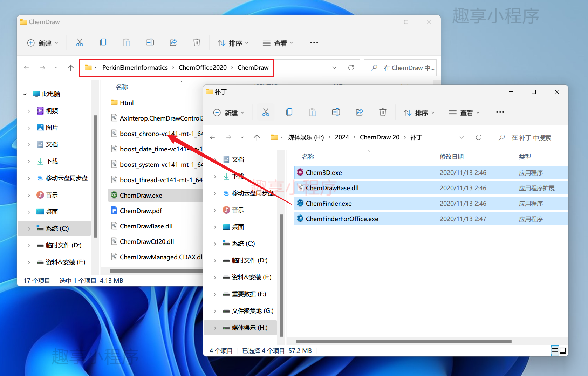Go back in 补丁 window navigation

212,137
